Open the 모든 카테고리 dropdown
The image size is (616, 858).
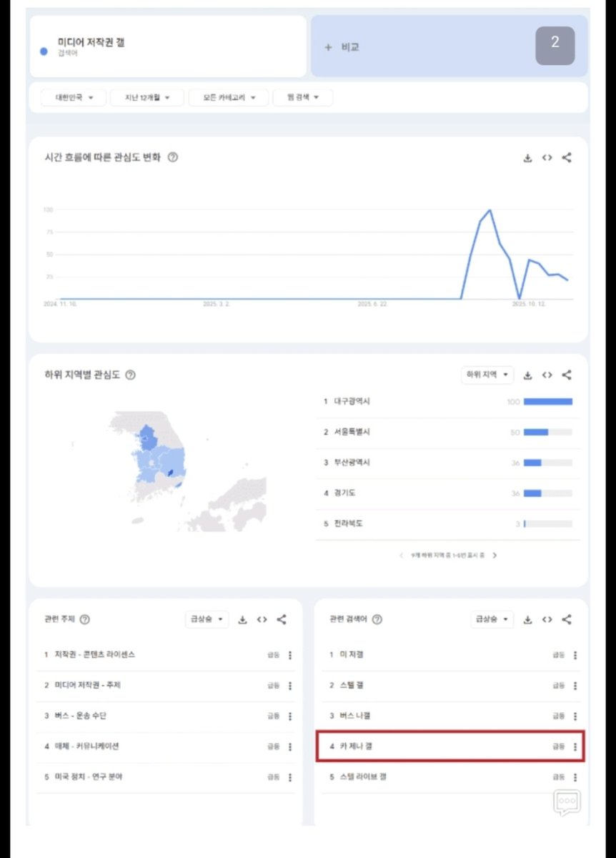pyautogui.click(x=228, y=97)
